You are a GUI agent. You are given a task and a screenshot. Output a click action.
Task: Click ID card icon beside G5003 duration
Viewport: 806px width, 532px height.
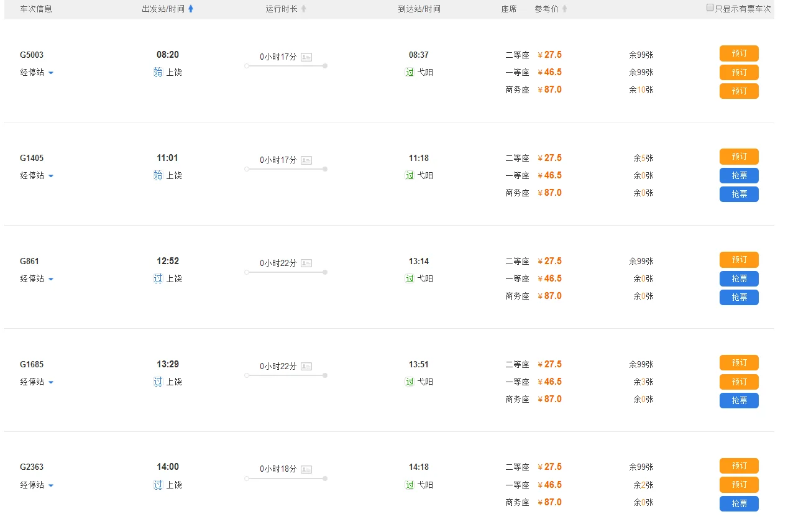306,57
